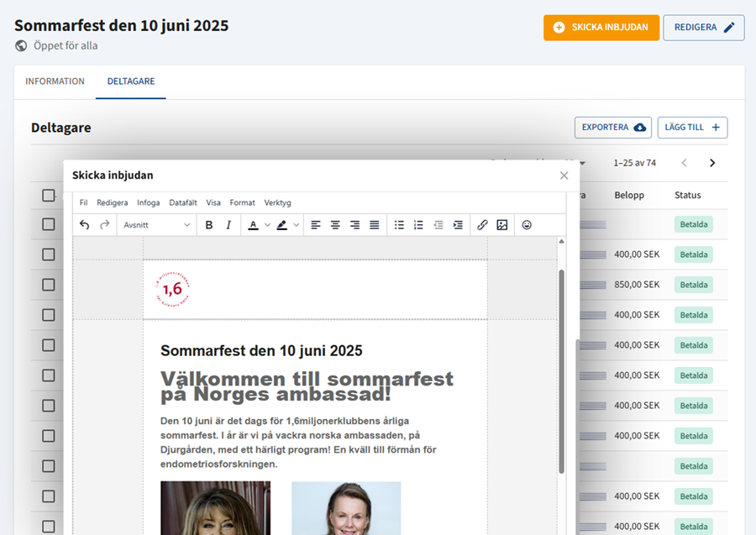This screenshot has width=756, height=535.
Task: Center align the text
Action: point(335,225)
